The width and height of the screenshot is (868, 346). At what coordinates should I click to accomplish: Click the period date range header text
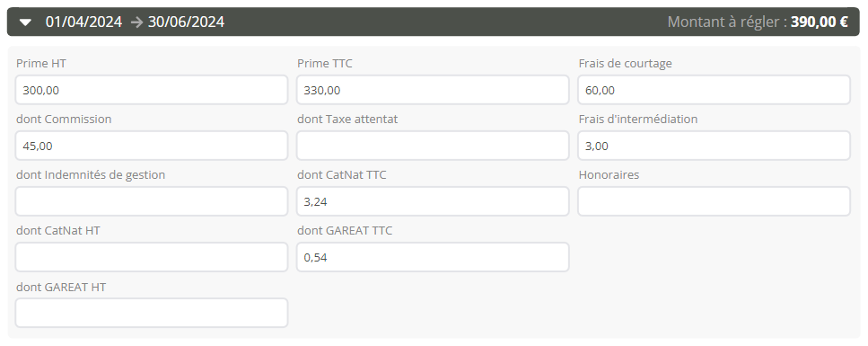tap(135, 22)
